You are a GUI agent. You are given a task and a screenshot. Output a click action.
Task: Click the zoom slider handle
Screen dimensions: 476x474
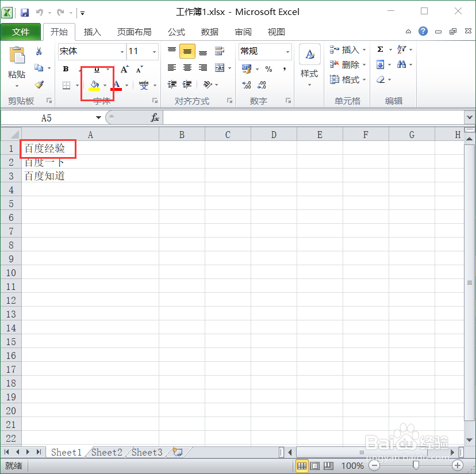coord(416,465)
